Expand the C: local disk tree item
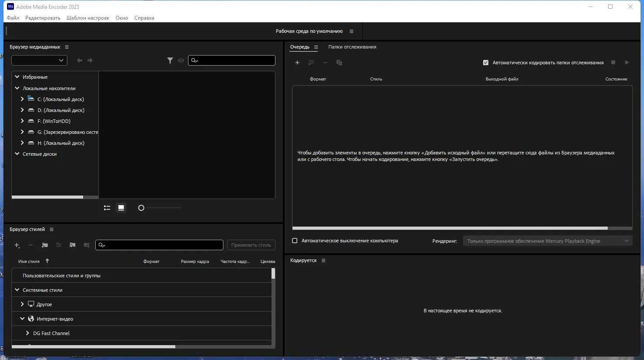644x360 pixels. pyautogui.click(x=22, y=99)
